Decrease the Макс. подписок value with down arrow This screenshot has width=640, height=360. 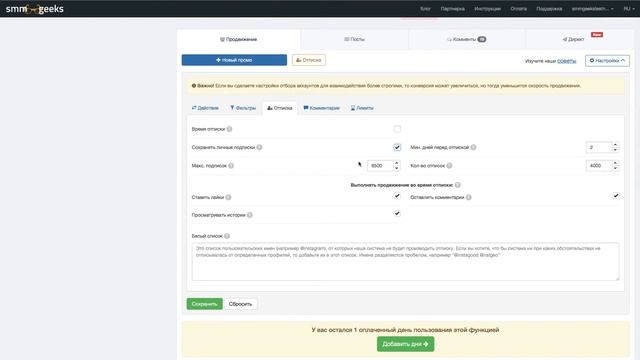pyautogui.click(x=396, y=168)
